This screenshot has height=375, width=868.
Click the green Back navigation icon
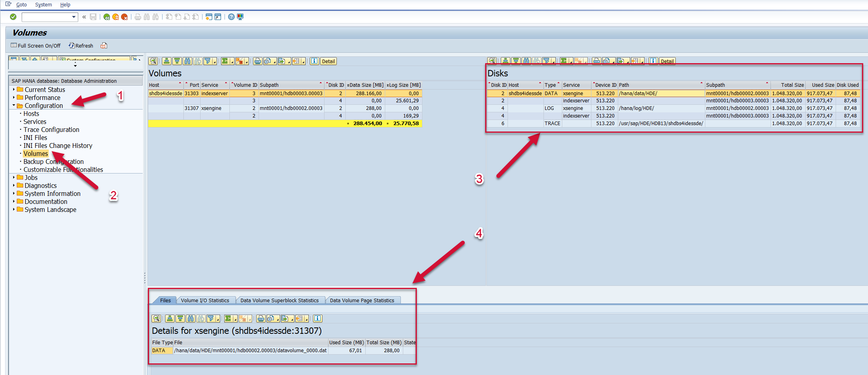point(107,17)
